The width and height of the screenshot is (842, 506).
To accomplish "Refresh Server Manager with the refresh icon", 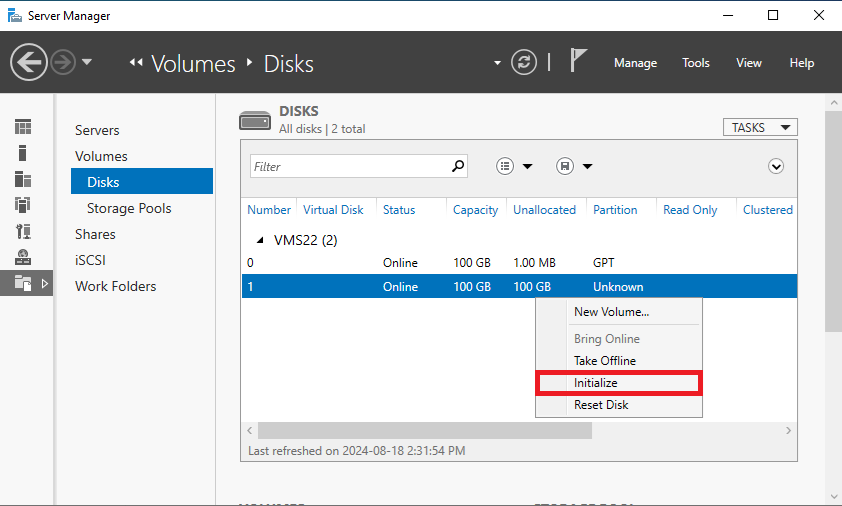I will [524, 62].
